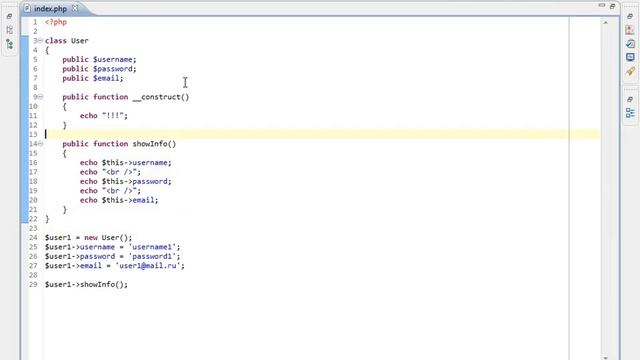This screenshot has height=360, width=640.
Task: Click 'echo $this->password;' line
Action: coord(126,182)
